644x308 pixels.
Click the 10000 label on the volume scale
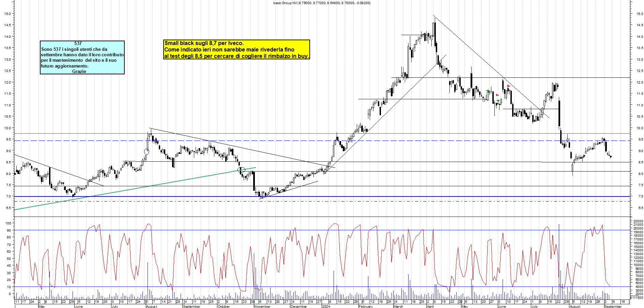pyautogui.click(x=638, y=265)
